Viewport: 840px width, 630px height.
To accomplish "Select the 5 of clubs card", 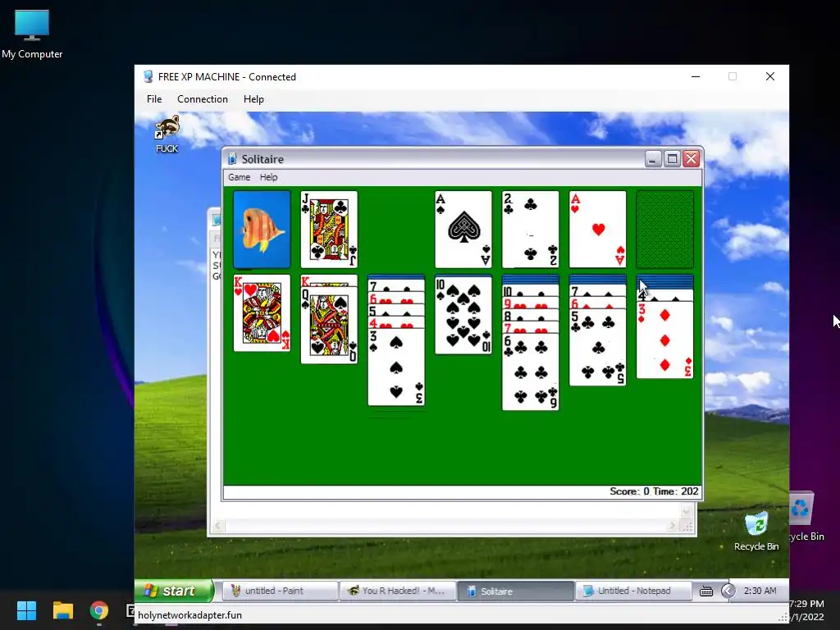I will 597,348.
